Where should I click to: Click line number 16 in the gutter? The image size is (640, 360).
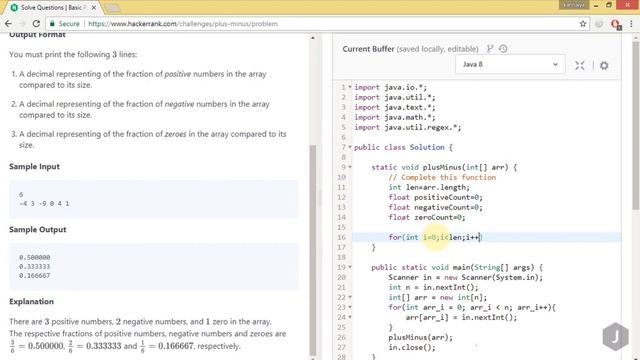pyautogui.click(x=342, y=238)
